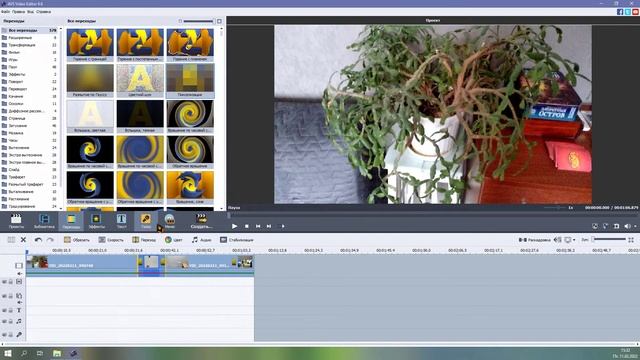Toggle visibility eye of video effects track
Image resolution: width=640 pixels, height=360 pixels.
(4, 281)
